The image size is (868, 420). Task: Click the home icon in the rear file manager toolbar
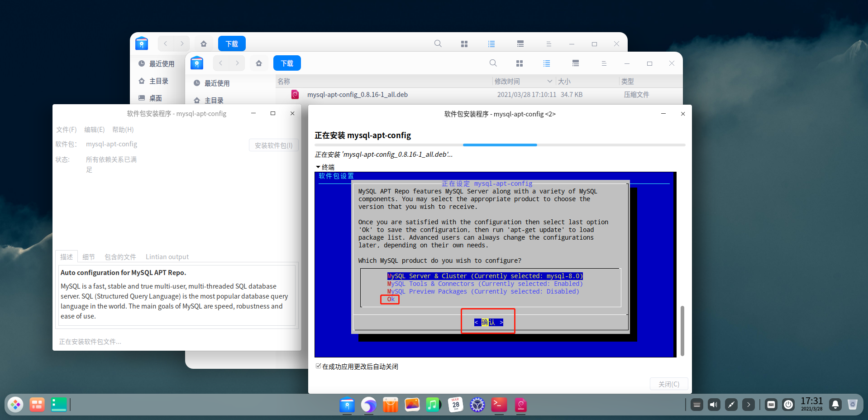(204, 43)
